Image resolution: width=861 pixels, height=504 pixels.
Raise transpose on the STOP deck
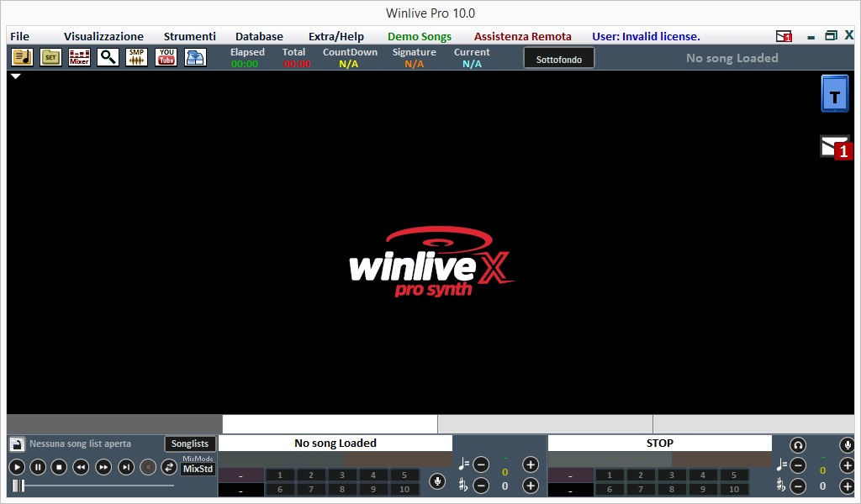(x=848, y=486)
